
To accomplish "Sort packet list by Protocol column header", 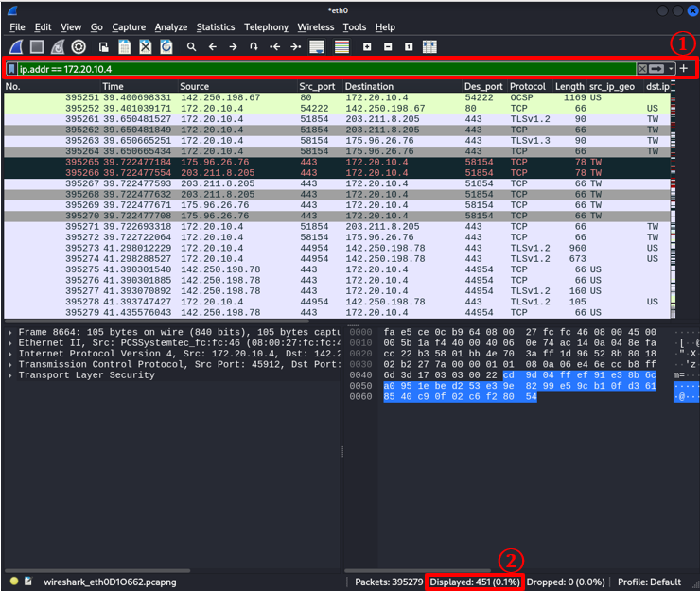I will coord(527,87).
